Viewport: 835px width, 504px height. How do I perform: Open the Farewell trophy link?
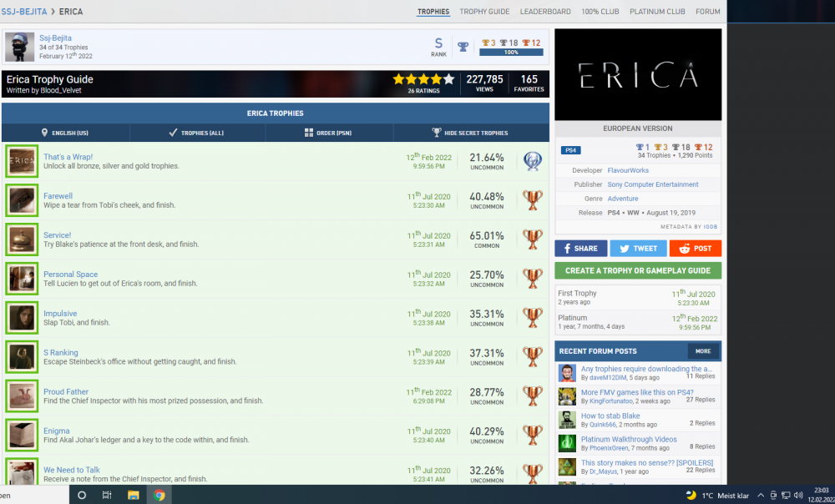58,195
